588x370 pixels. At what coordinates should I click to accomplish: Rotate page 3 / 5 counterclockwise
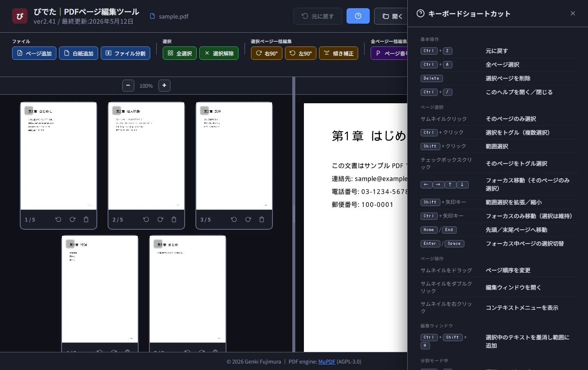click(234, 219)
